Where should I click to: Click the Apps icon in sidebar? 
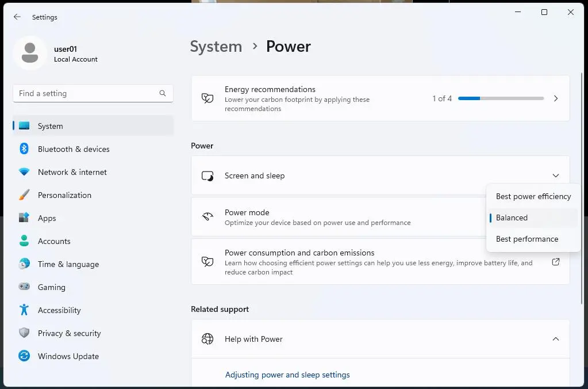(x=24, y=218)
